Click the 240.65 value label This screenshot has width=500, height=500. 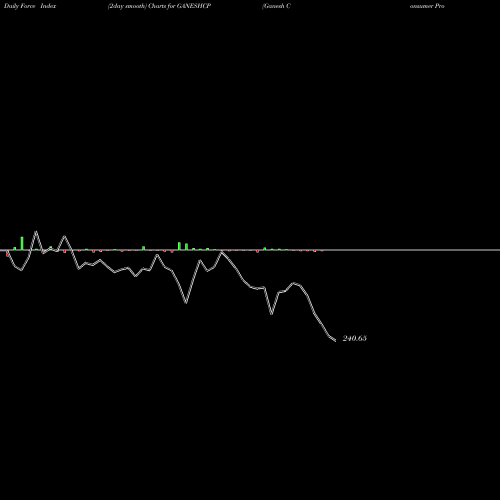pos(355,338)
